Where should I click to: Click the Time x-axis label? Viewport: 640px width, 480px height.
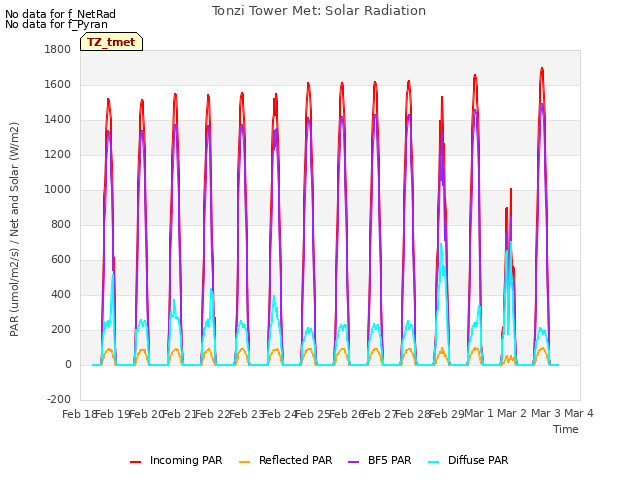click(566, 429)
